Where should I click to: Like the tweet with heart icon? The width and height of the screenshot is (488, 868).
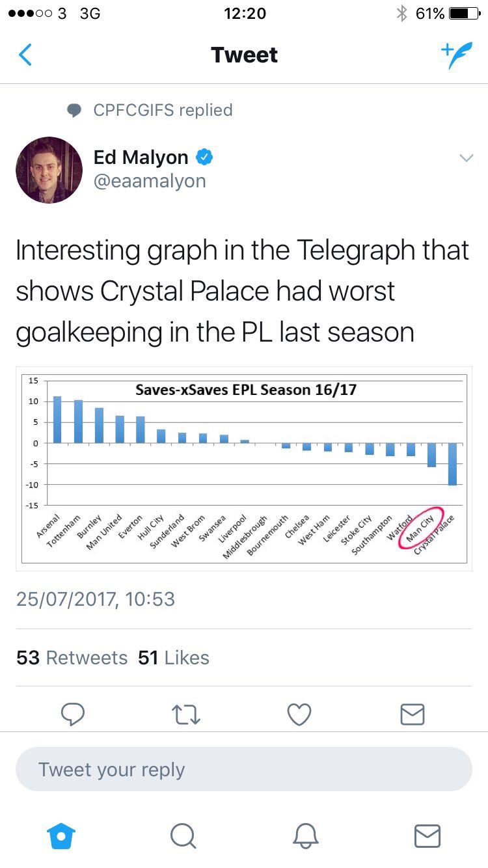click(x=299, y=714)
